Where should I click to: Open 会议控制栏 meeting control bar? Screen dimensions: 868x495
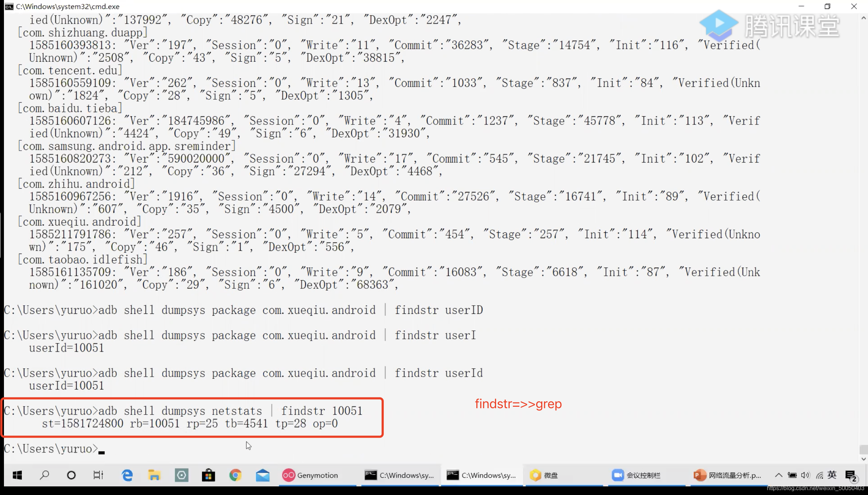tap(637, 475)
